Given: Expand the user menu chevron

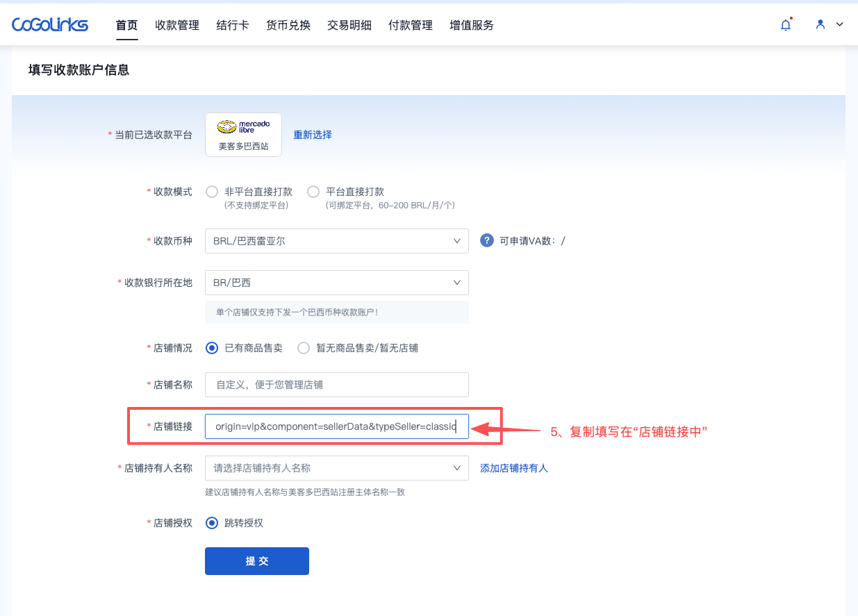Looking at the screenshot, I should click(839, 24).
